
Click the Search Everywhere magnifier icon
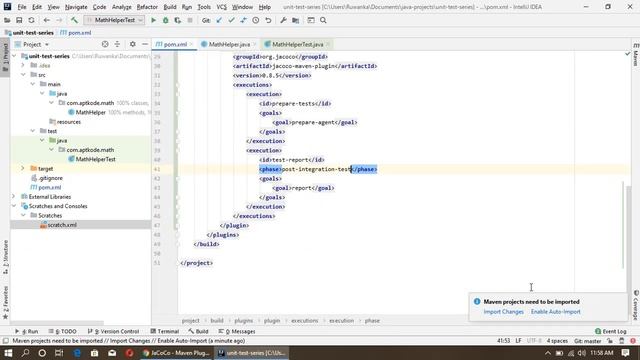[323, 20]
